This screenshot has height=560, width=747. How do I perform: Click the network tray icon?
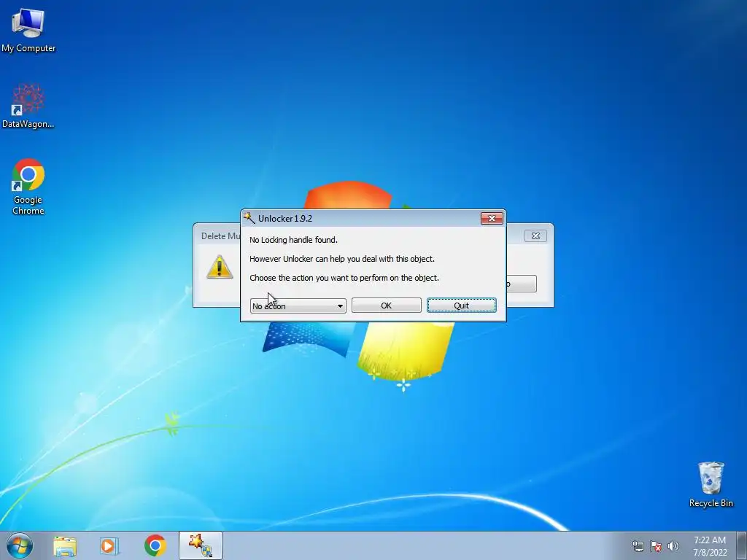click(638, 546)
